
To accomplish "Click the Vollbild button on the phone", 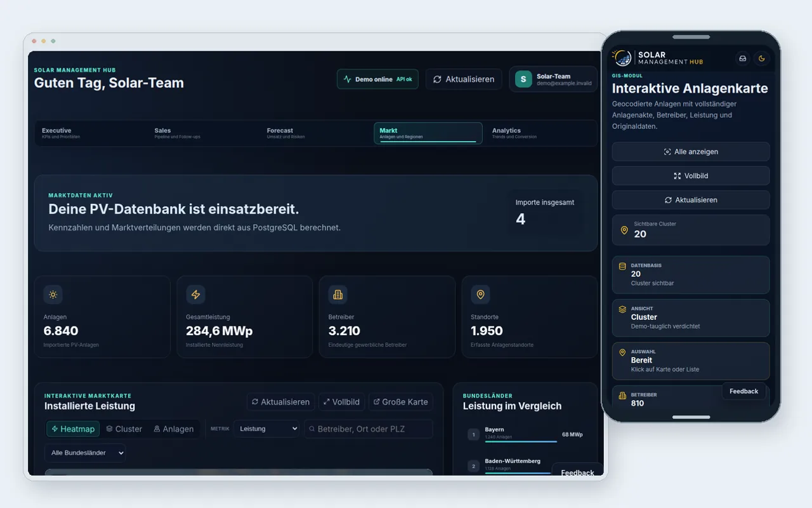I will [691, 176].
